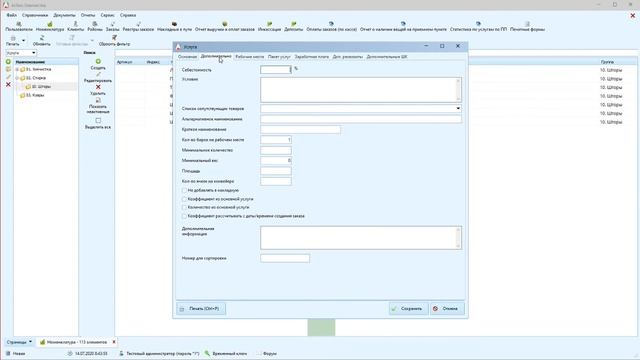Switch to the Заработная плата tab

[x=311, y=57]
